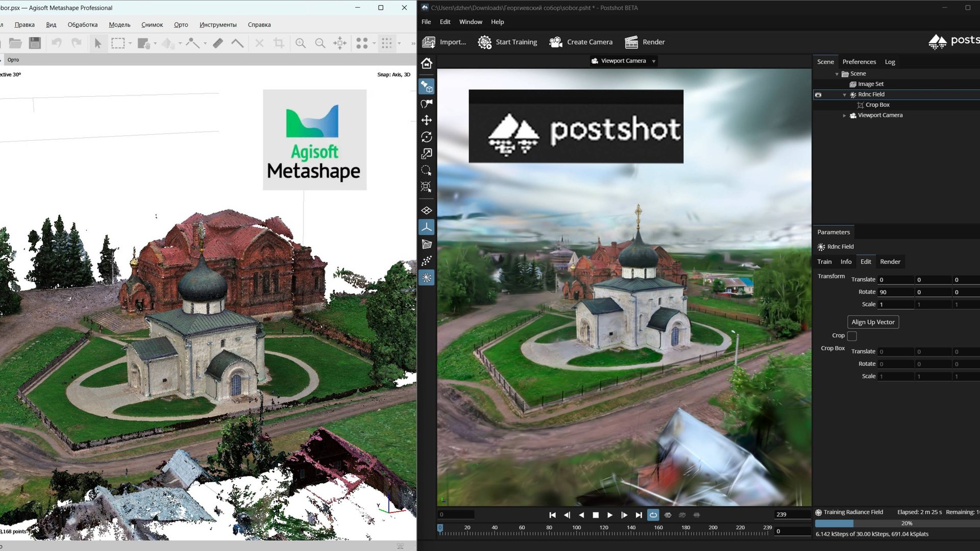Click the Render clapperboard icon
This screenshot has height=551, width=980.
tap(631, 42)
